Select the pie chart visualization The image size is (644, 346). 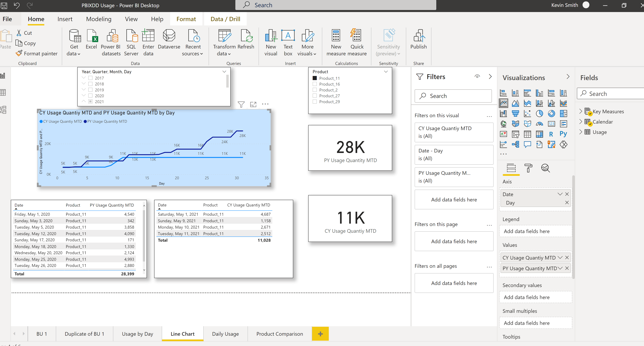point(539,113)
